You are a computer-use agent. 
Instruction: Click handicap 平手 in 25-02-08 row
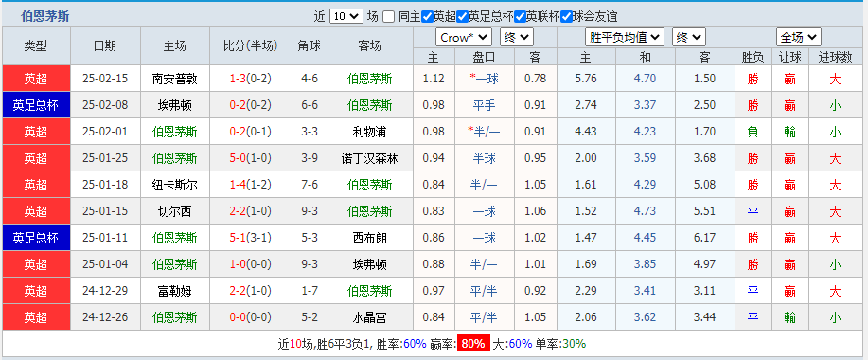[x=485, y=105]
